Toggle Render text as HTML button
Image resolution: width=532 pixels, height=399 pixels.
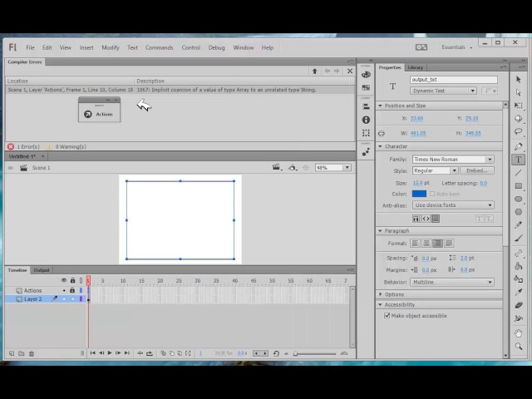point(426,219)
